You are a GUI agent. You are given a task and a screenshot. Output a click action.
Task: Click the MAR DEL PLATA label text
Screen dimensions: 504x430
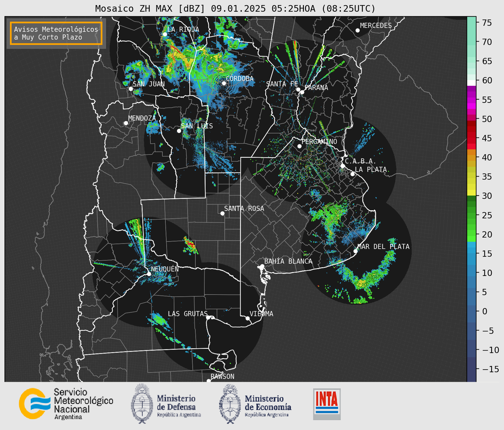(x=383, y=247)
